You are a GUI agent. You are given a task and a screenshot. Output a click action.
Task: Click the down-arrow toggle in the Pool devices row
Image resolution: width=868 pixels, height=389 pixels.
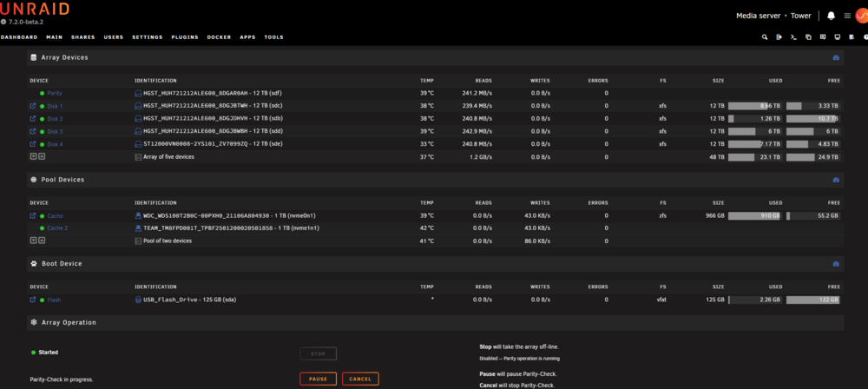tap(33, 241)
